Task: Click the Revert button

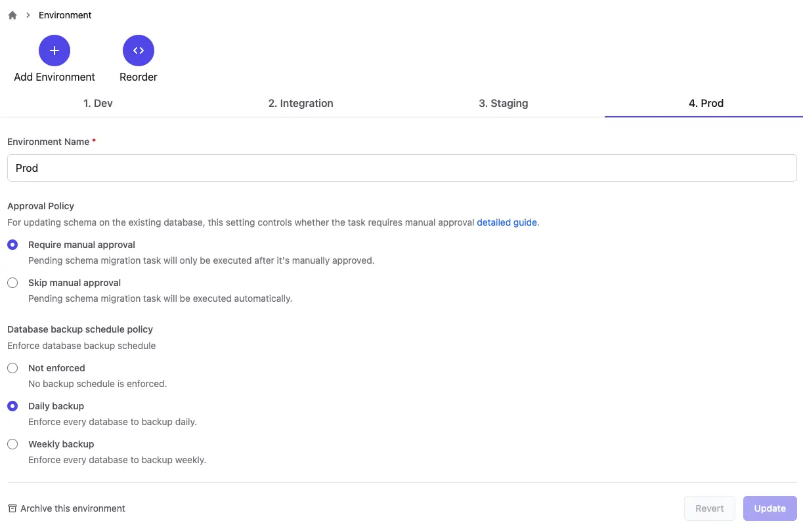Action: coord(710,508)
